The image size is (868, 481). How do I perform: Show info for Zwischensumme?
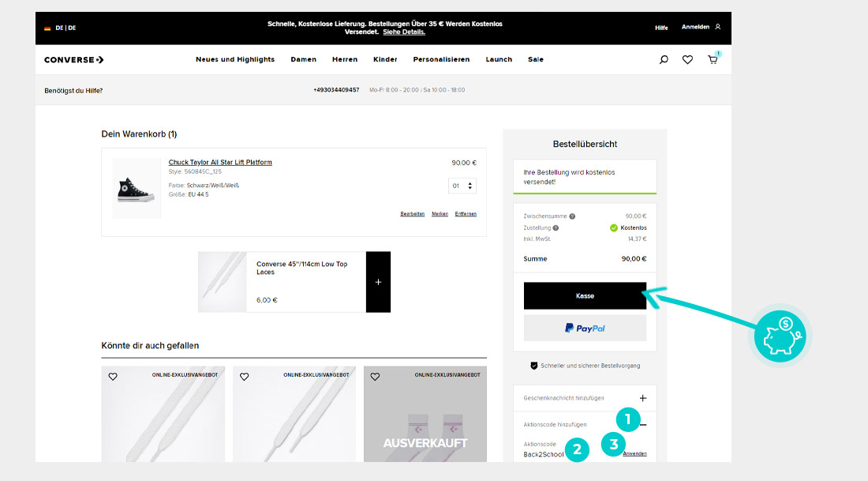(572, 216)
